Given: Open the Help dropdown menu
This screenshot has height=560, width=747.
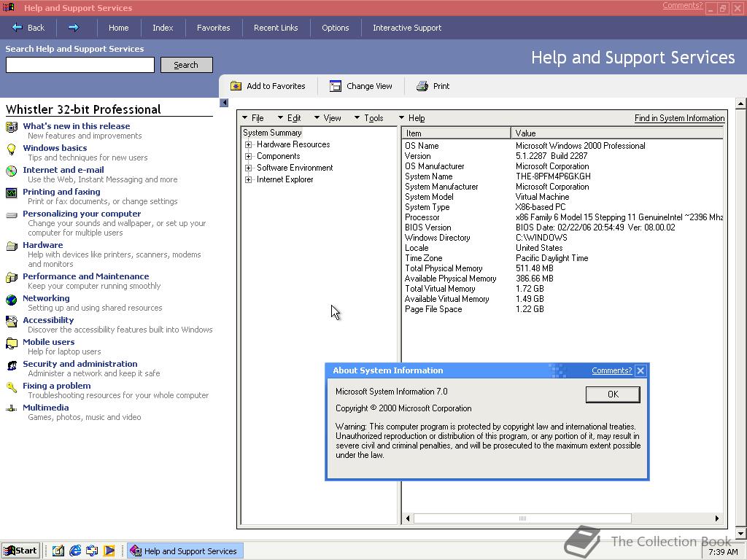Looking at the screenshot, I should (x=412, y=117).
